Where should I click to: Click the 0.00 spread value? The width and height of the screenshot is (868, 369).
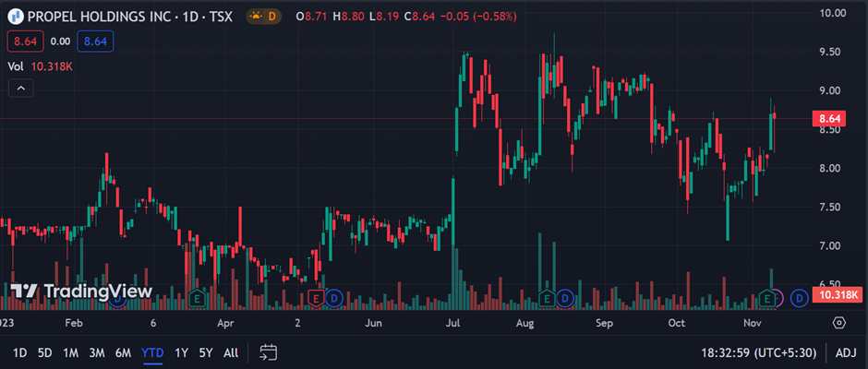60,42
